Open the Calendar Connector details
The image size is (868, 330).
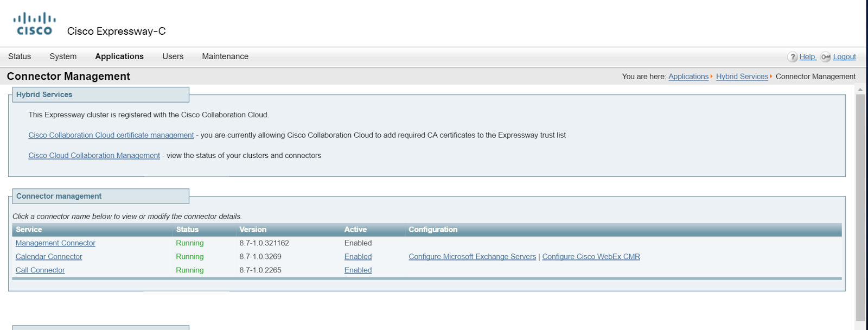pyautogui.click(x=49, y=257)
